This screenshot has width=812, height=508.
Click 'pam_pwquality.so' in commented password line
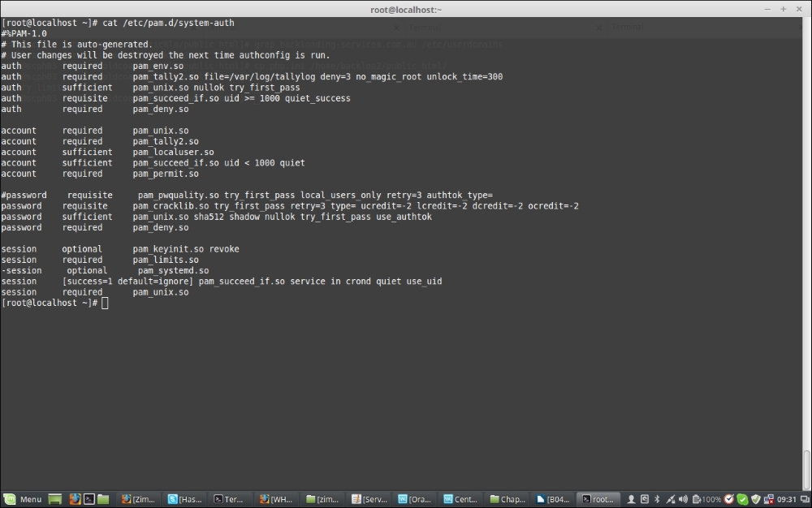pos(178,195)
